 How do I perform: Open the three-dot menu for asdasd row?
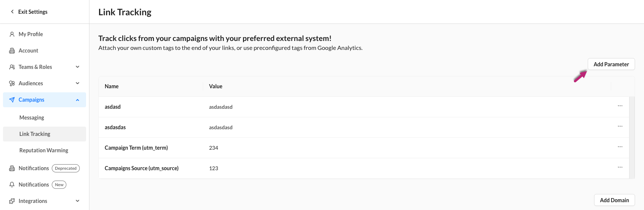[x=620, y=106]
